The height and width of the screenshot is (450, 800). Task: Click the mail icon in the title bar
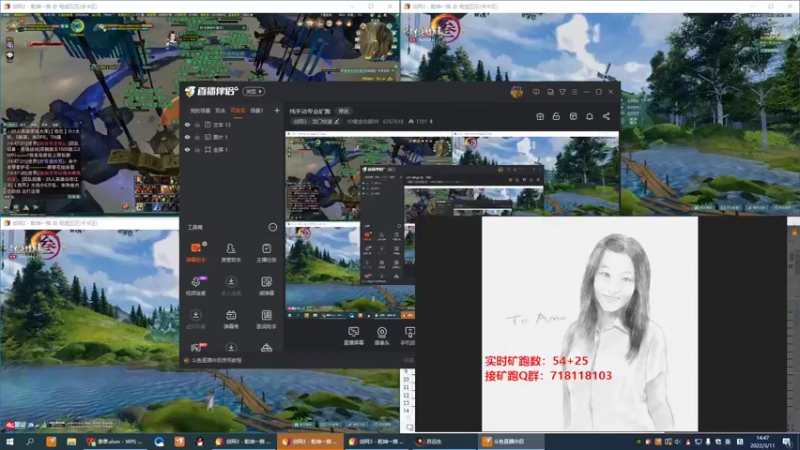pyautogui.click(x=550, y=92)
